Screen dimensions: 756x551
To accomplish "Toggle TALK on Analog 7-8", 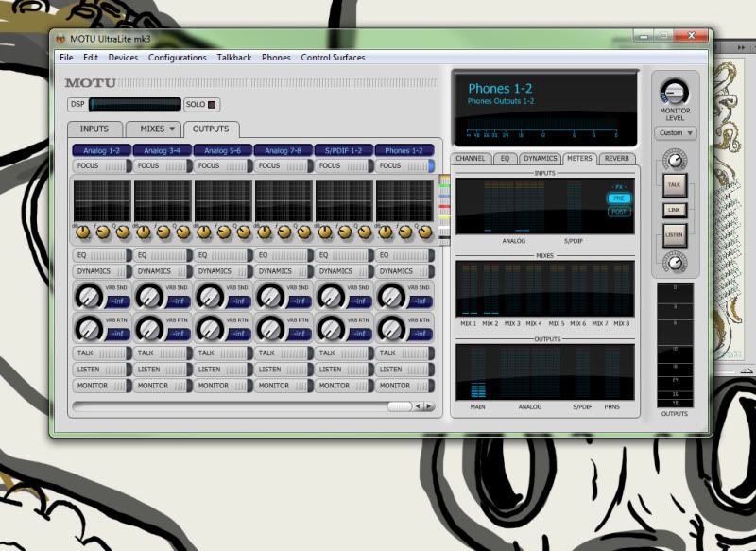I will pyautogui.click(x=283, y=353).
